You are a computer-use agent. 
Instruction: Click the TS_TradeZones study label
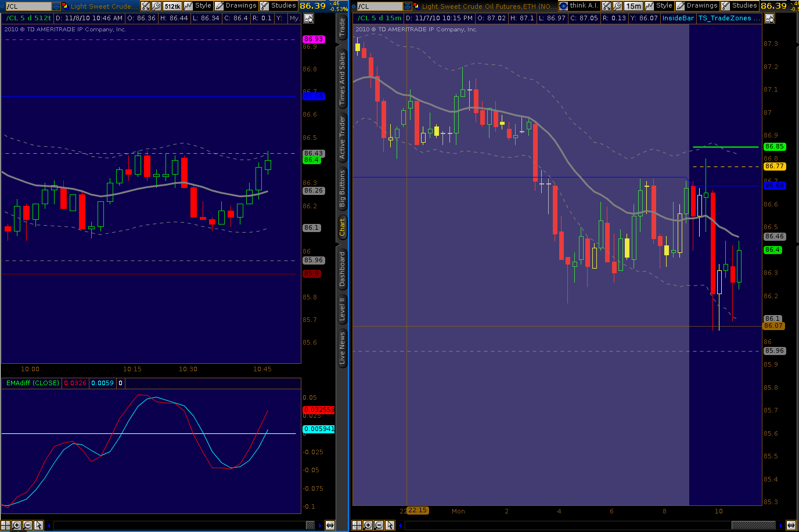[x=729, y=18]
